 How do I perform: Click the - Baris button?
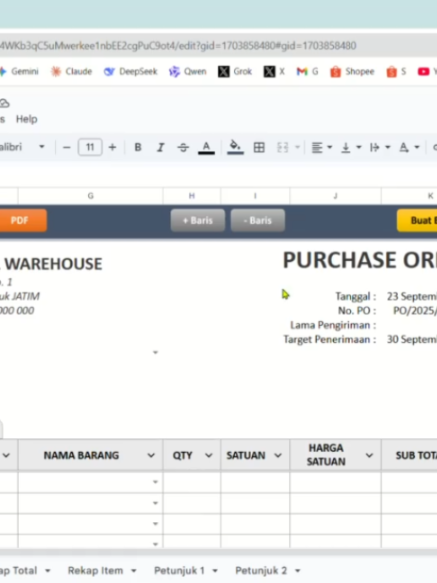click(258, 220)
